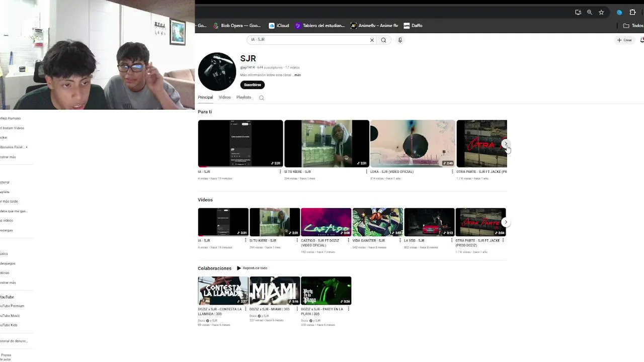Click the SJR channel avatar
This screenshot has height=362, width=644.
[x=217, y=71]
